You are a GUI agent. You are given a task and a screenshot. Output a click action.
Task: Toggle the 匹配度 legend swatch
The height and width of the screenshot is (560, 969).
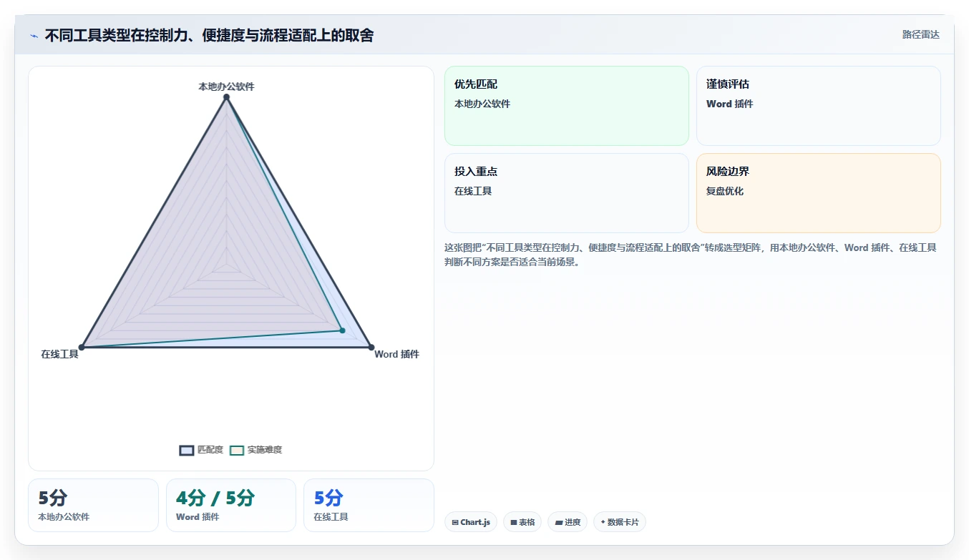click(x=187, y=450)
